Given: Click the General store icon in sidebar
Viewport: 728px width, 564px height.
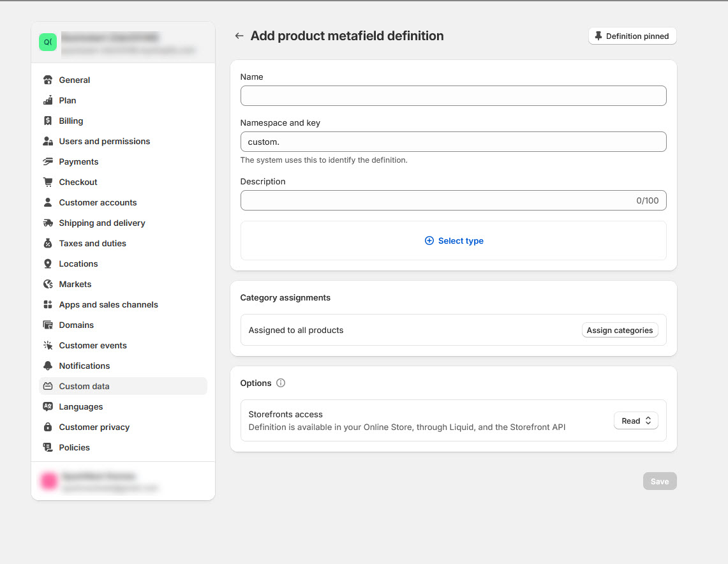Looking at the screenshot, I should point(48,80).
